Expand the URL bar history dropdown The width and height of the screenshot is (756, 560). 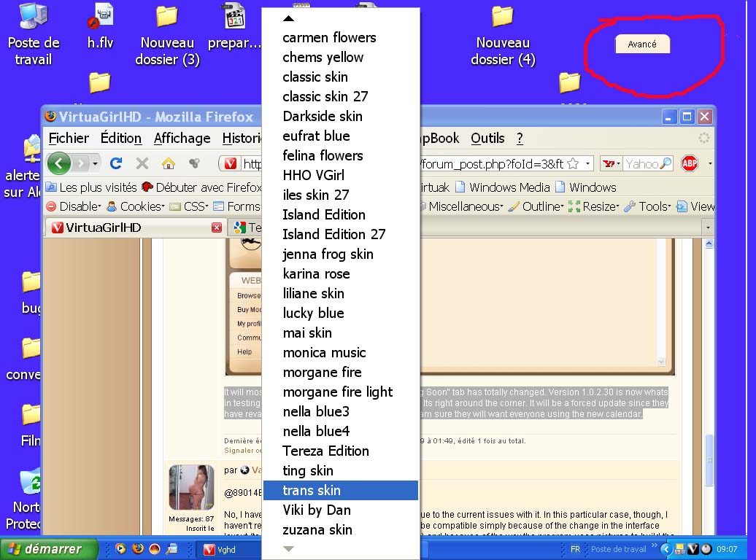[x=587, y=164]
